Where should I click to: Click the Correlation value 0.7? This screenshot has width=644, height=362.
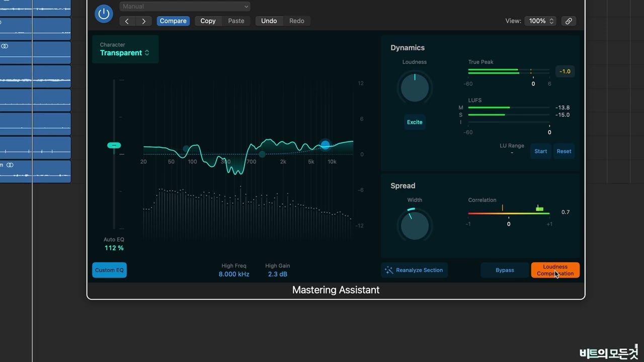(x=566, y=212)
